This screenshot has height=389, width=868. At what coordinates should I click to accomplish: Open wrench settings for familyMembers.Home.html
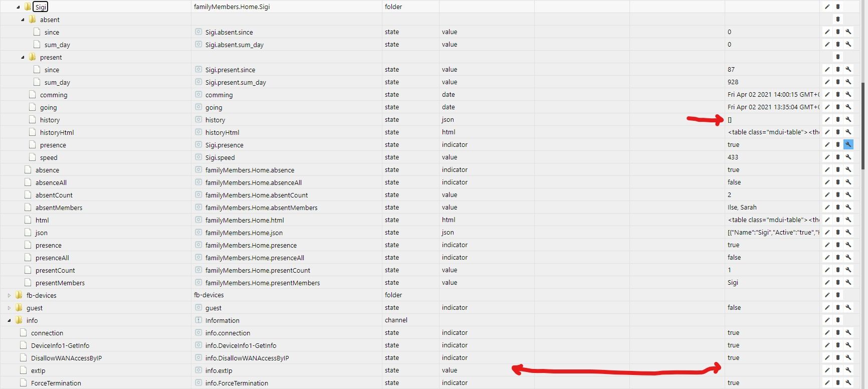(848, 220)
